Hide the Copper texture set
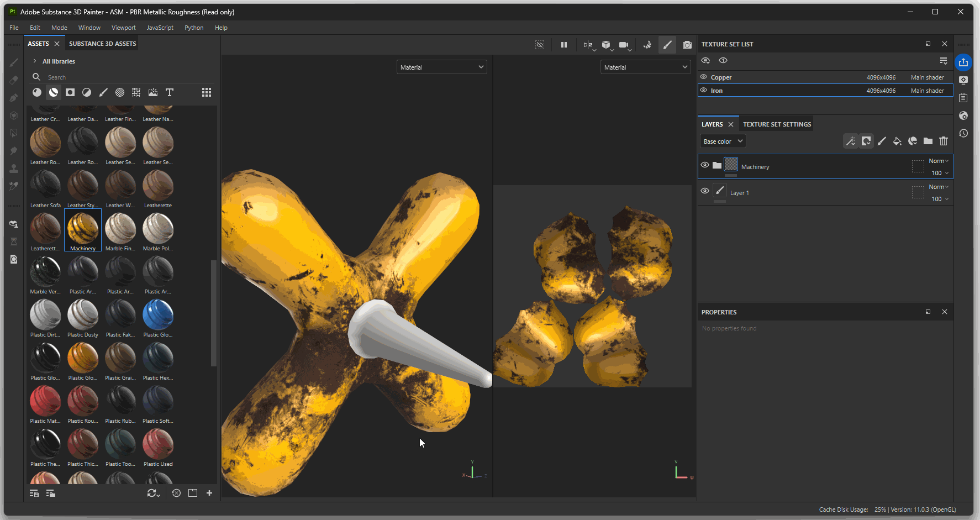 pos(704,77)
